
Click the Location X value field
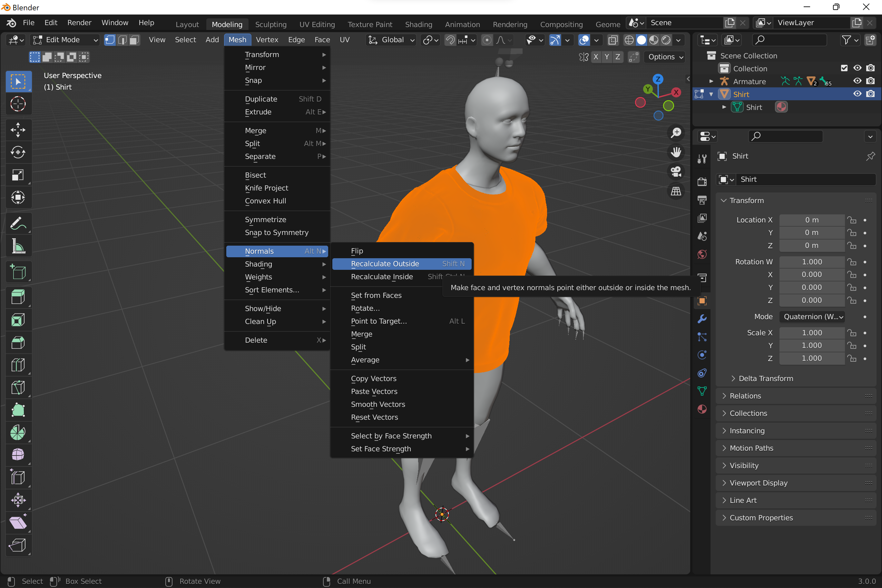[811, 220]
